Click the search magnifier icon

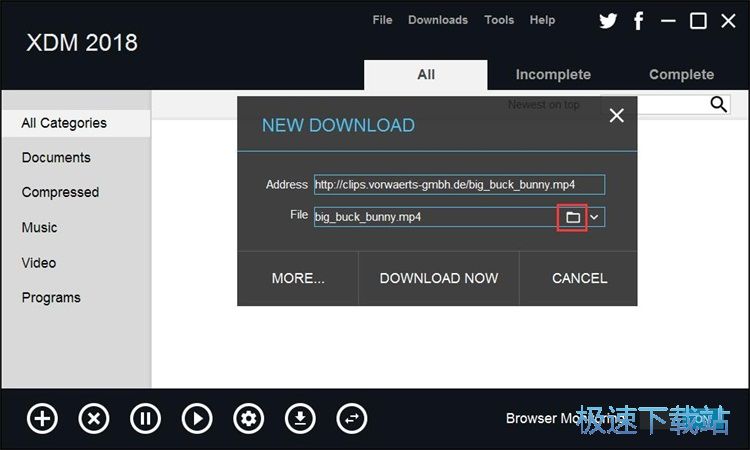pyautogui.click(x=718, y=104)
